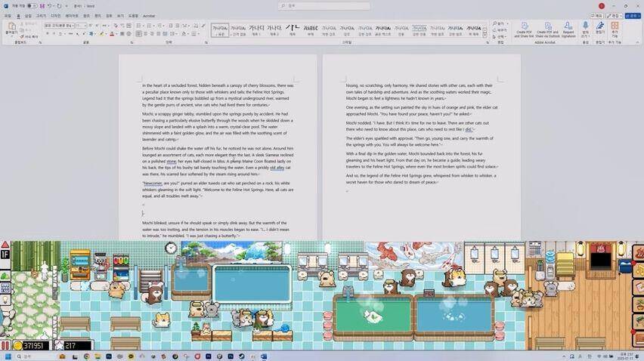This screenshot has width=644, height=361.
Task: Clear all formatting from selected text
Action: [116, 26]
